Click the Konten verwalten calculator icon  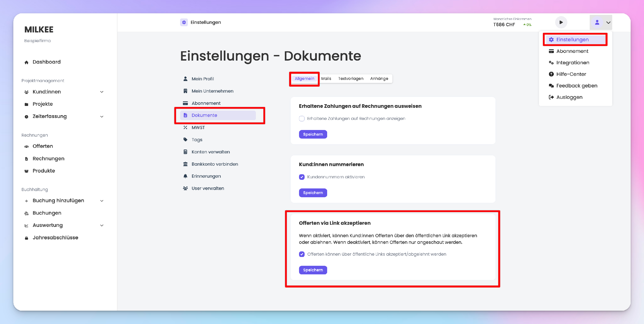point(185,152)
